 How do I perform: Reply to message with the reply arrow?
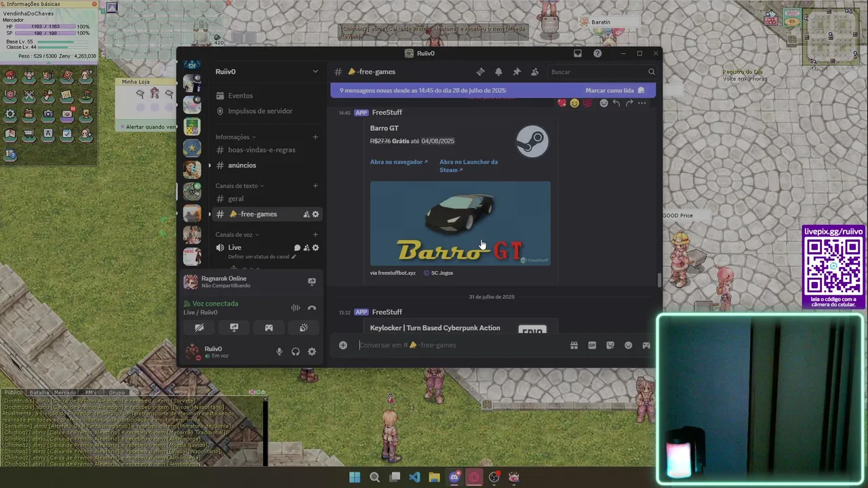click(x=616, y=103)
